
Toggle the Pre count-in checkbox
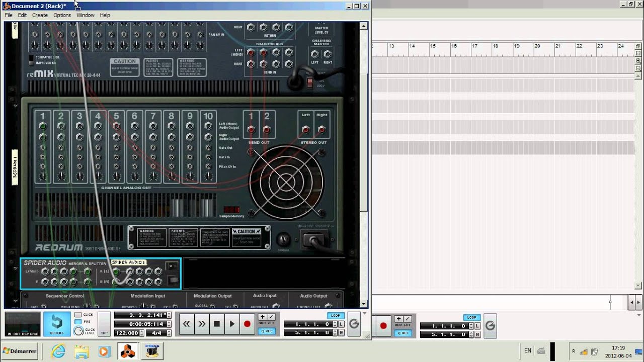pos(78,322)
